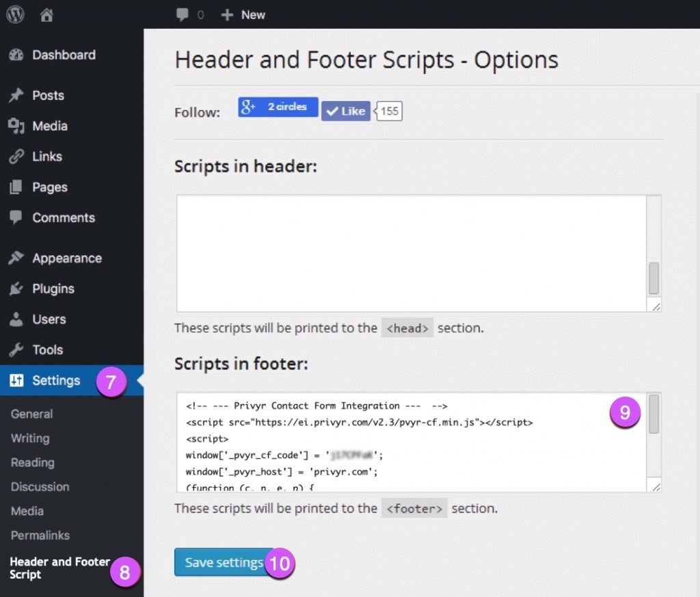Click the window['_pvyr_host'] code line
The image size is (700, 597).
point(282,472)
